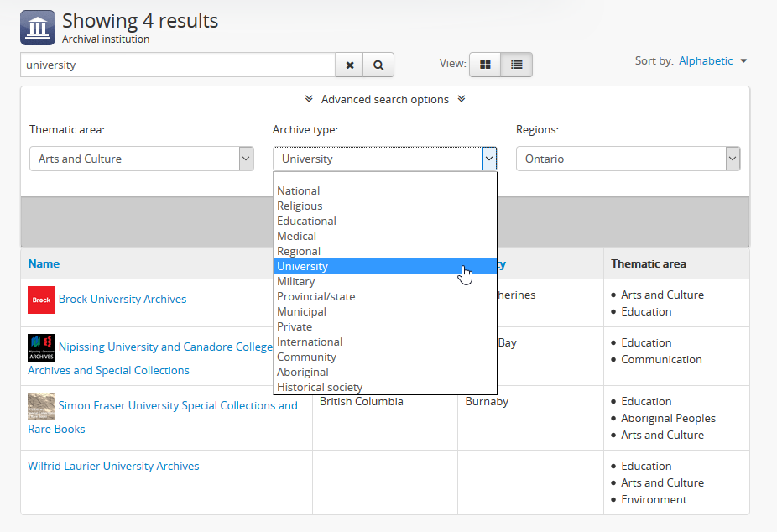Open the Thematic area dropdown
This screenshot has width=777, height=532.
click(x=141, y=159)
